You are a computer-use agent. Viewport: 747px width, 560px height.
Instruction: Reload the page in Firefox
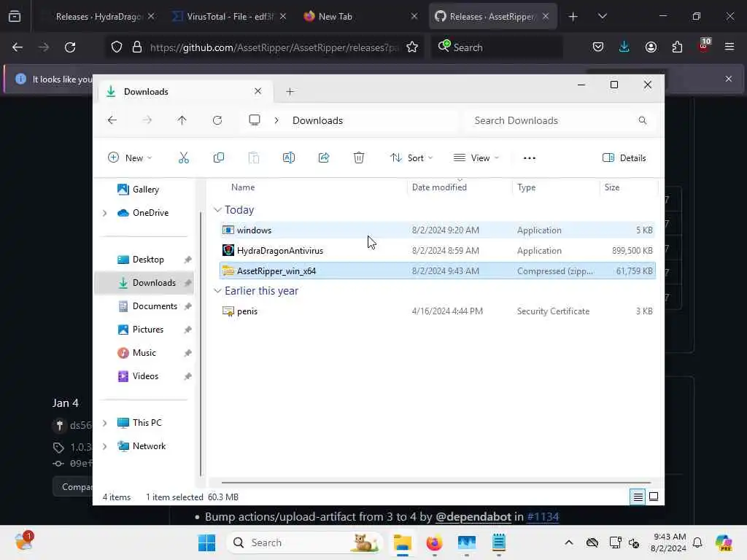[x=70, y=47]
